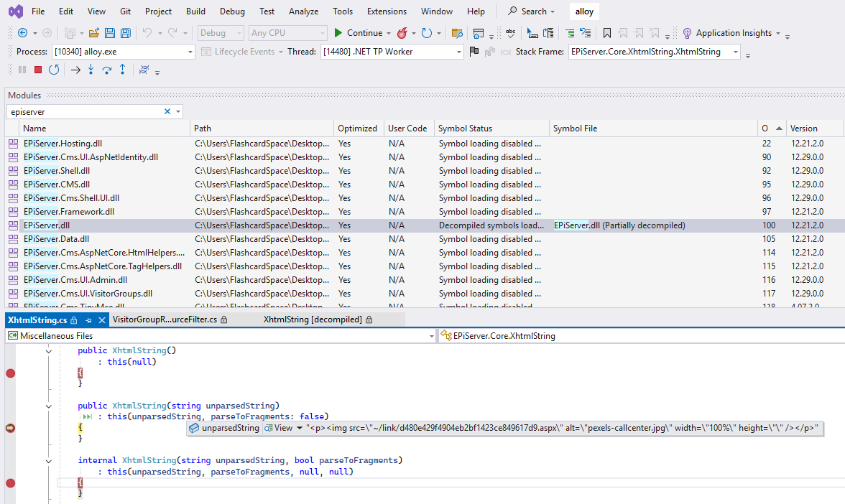The image size is (845, 504).
Task: Clear the episerver search text with X
Action: point(167,111)
